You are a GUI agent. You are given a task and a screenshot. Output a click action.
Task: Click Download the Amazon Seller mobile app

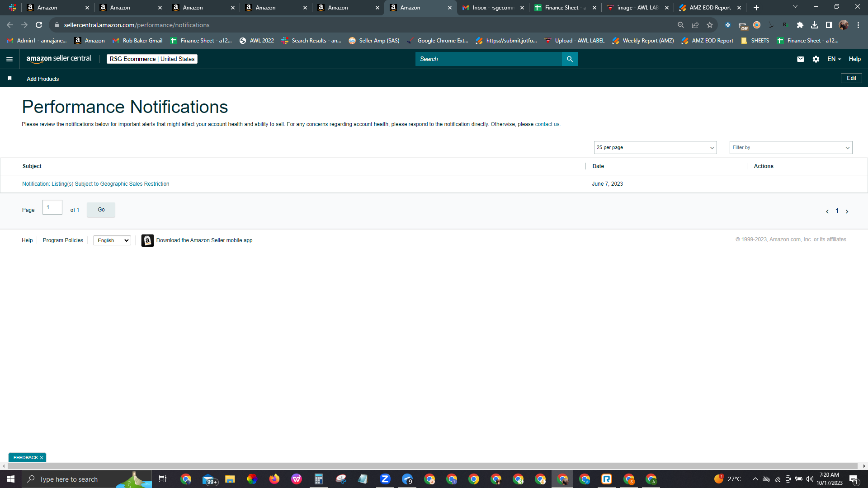[x=204, y=240]
